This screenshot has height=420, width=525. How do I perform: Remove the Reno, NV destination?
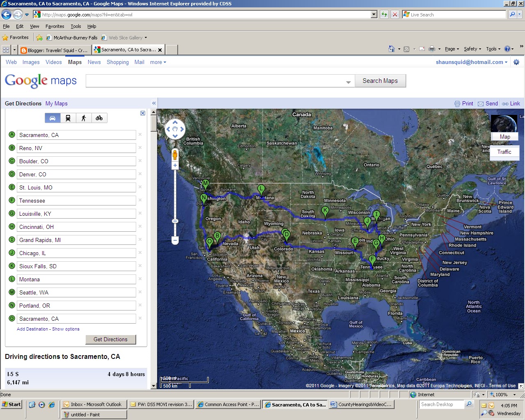(140, 148)
